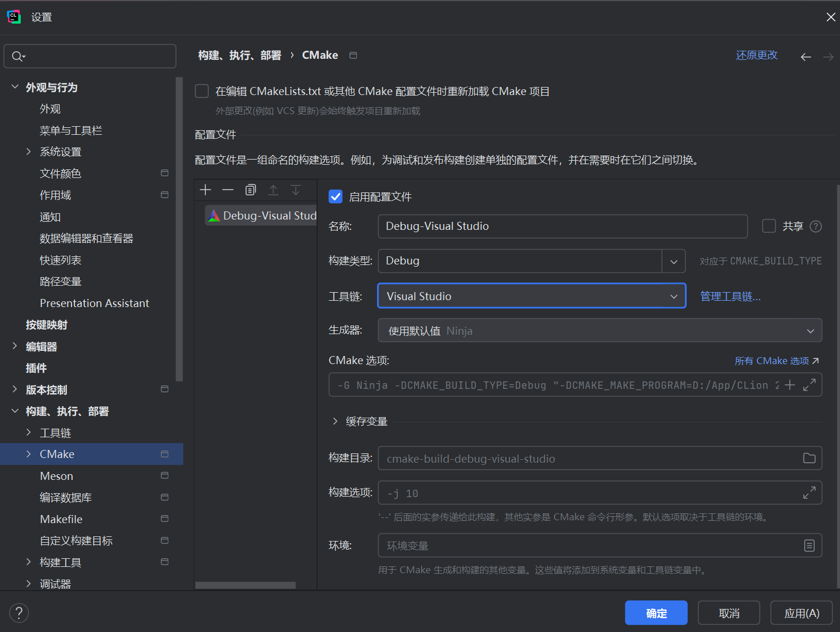This screenshot has height=632, width=840.
Task: Focus the settings search field
Action: pyautogui.click(x=90, y=56)
